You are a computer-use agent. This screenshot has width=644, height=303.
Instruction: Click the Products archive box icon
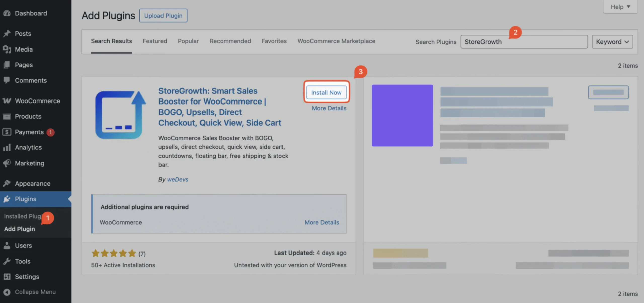tap(7, 116)
